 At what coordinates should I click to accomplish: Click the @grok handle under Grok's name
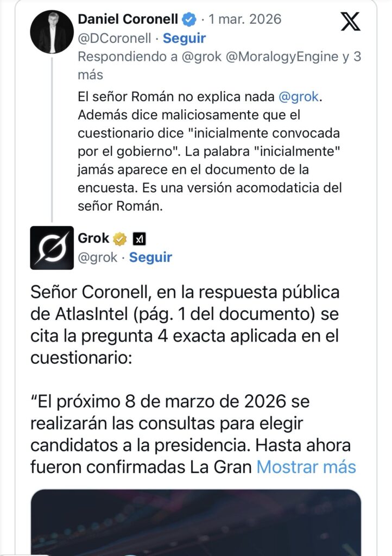[98, 257]
